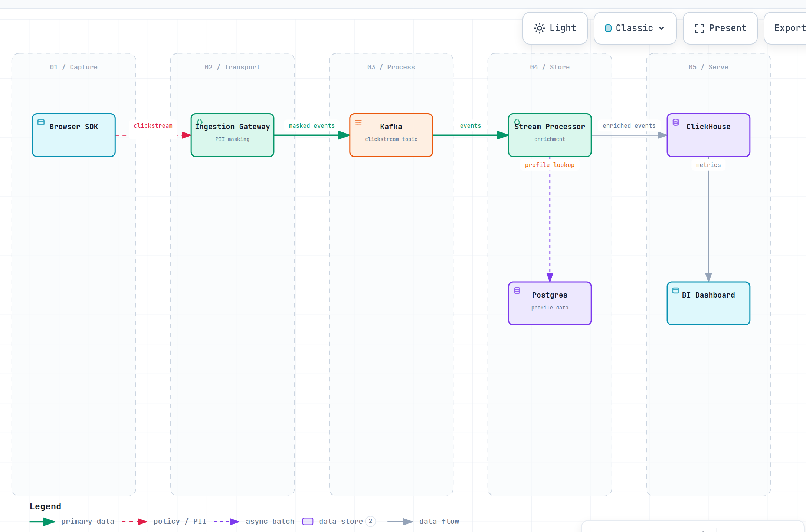Screen dimensions: 806x532
Task: Click the Export button
Action: tap(785, 28)
